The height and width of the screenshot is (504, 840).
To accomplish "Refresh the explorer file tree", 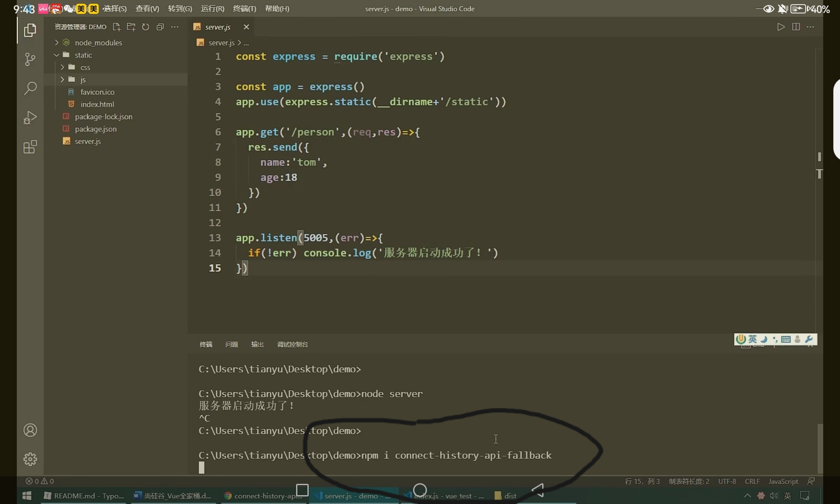I will click(x=145, y=27).
